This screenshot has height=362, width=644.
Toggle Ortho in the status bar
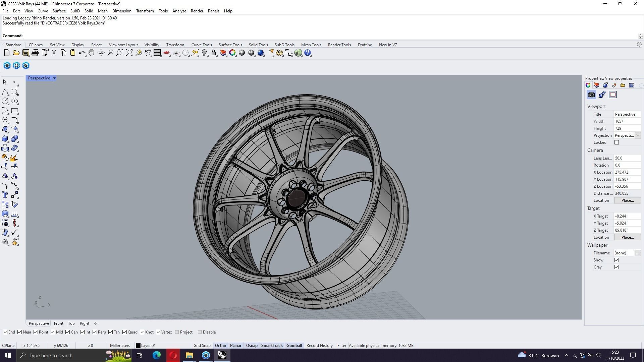point(220,346)
